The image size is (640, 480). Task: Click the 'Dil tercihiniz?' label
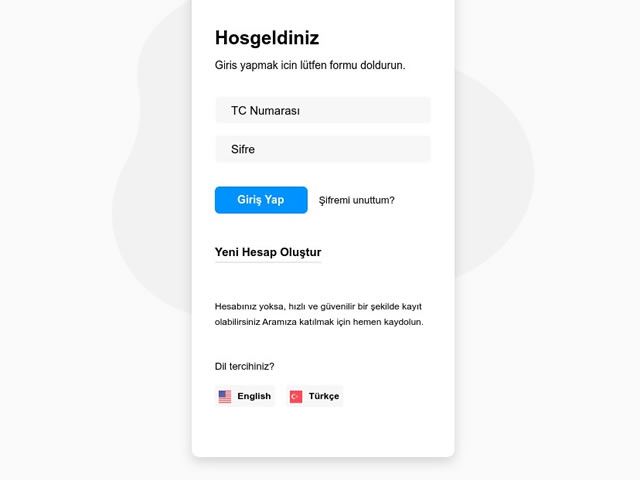tap(244, 367)
